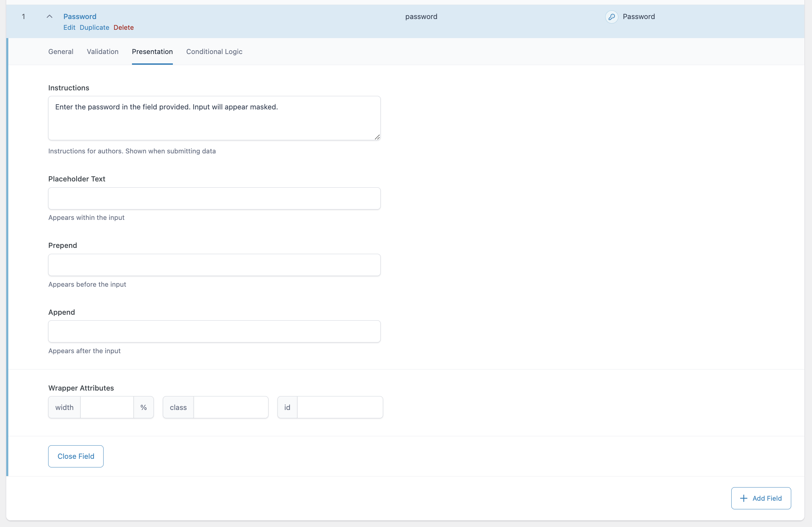
Task: Select the Edit link for the Password field
Action: 69,27
